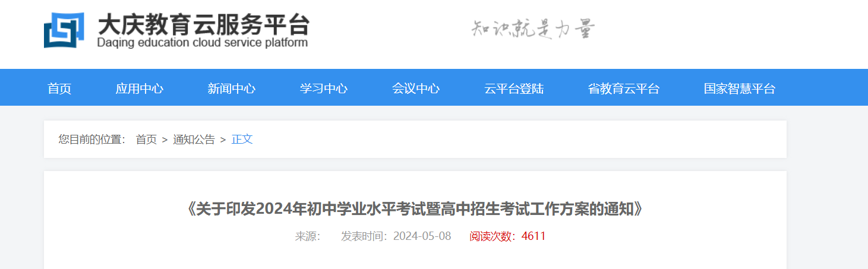Click the red 阅读次数 4611 counter
The height and width of the screenshot is (269, 868).
coord(507,236)
